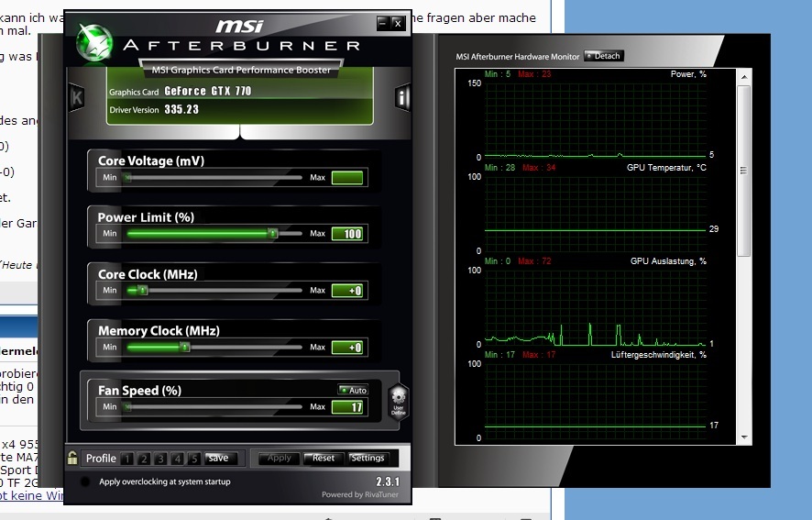812x520 pixels.
Task: Select profile slot 1
Action: (127, 459)
